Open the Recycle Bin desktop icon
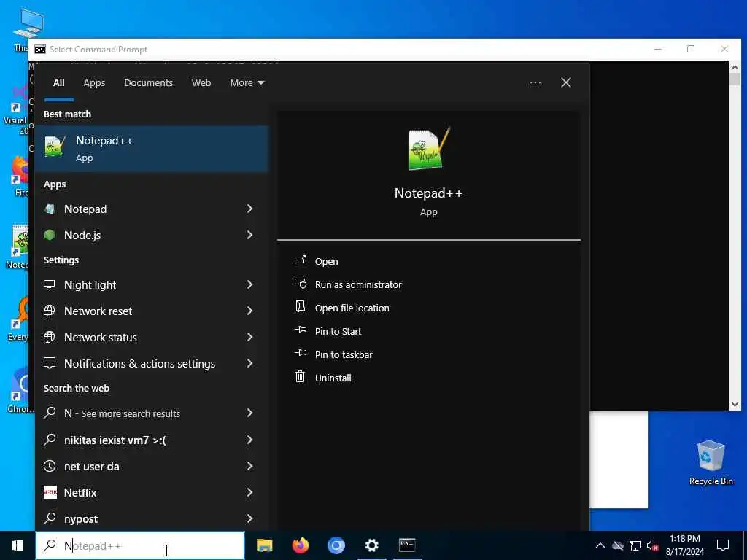747x560 pixels. (x=711, y=463)
